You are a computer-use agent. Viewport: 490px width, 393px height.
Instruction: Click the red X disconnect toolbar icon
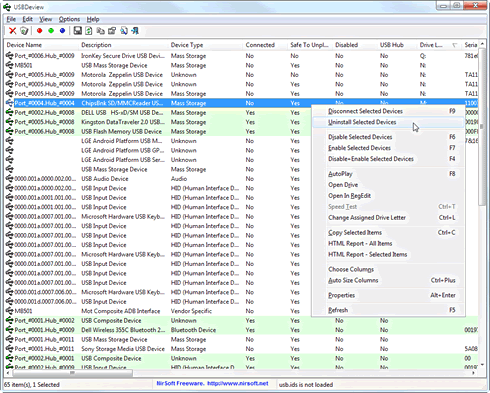click(x=13, y=31)
